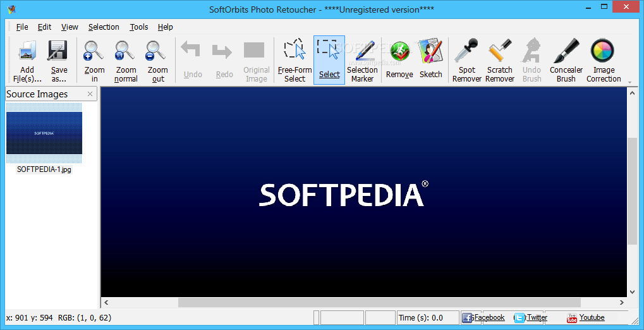
Task: Click the vertical scrollbar up arrow
Action: tap(633, 93)
